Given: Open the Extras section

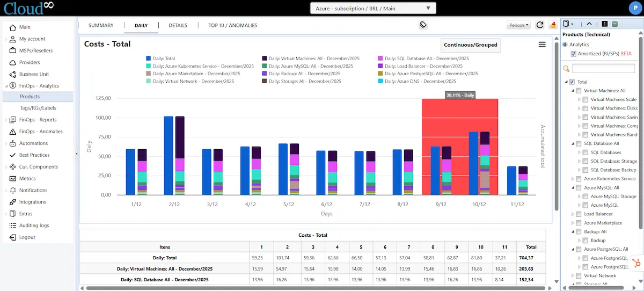Looking at the screenshot, I should tap(26, 214).
